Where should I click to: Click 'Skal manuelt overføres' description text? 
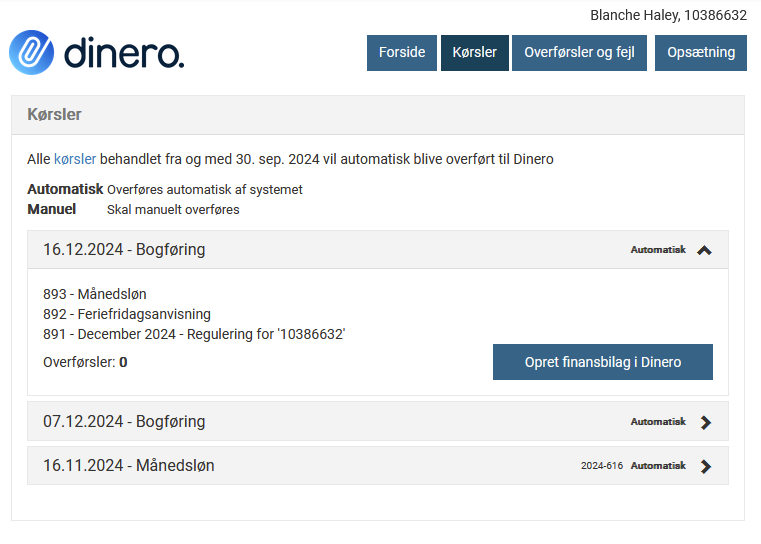click(x=173, y=210)
